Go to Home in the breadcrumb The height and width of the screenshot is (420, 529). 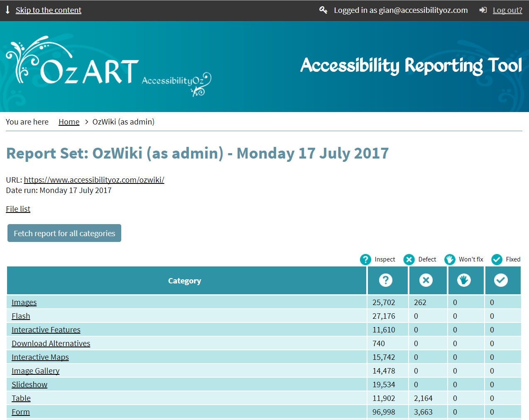click(69, 122)
